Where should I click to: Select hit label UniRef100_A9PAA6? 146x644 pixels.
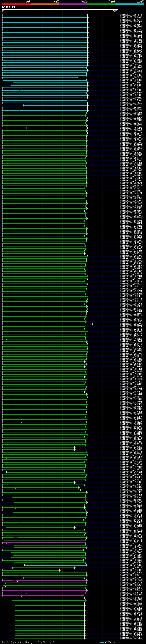pos(131,40)
